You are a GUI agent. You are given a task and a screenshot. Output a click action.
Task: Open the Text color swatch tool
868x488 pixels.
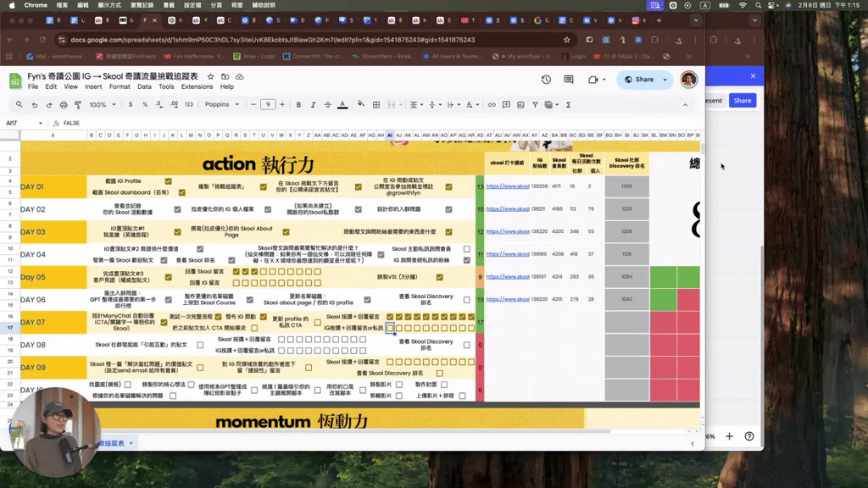[342, 104]
